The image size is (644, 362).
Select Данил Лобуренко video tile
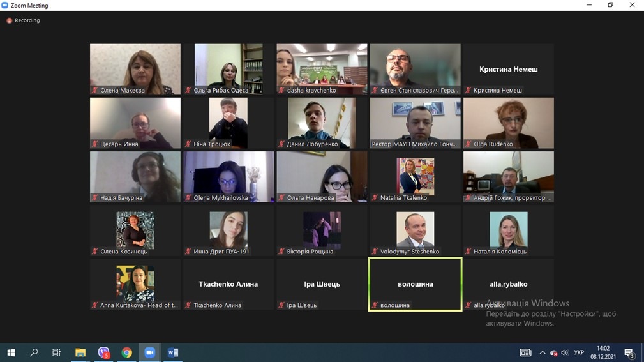click(x=322, y=123)
